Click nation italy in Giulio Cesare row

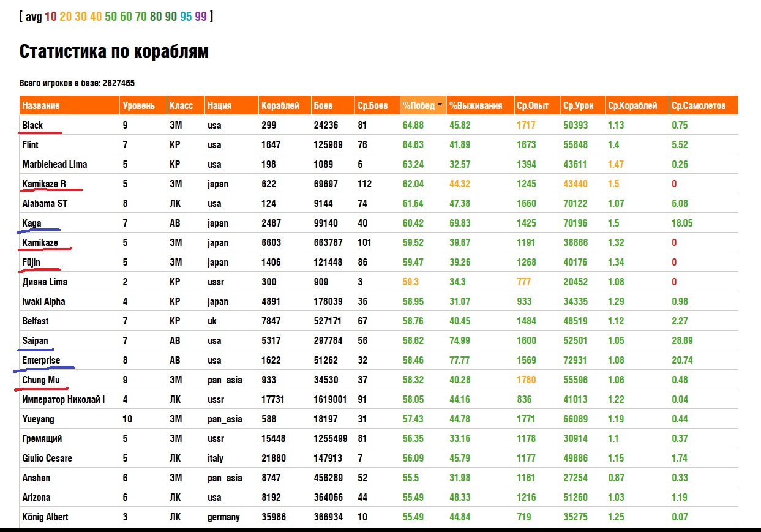click(x=216, y=458)
